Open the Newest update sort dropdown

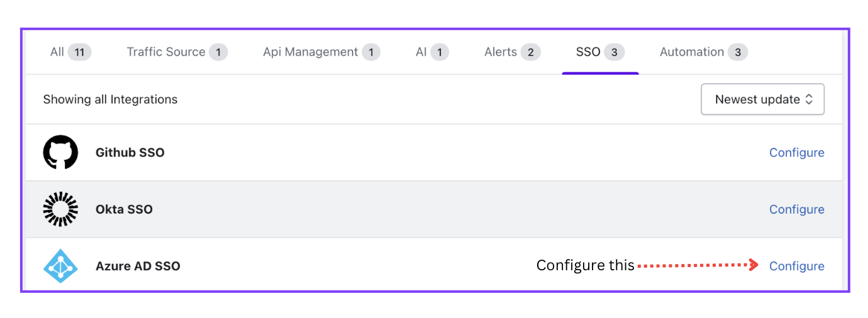[x=762, y=99]
